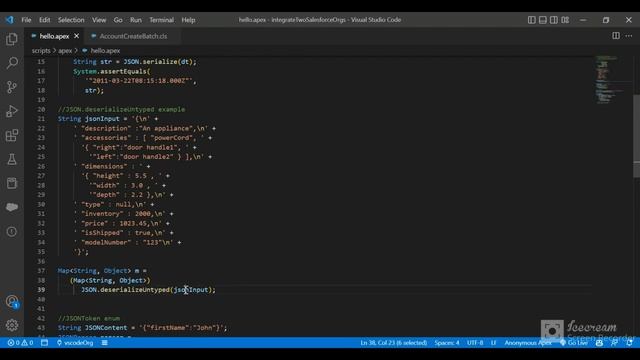Open the File menu
This screenshot has height=360, width=640.
coord(26,20)
